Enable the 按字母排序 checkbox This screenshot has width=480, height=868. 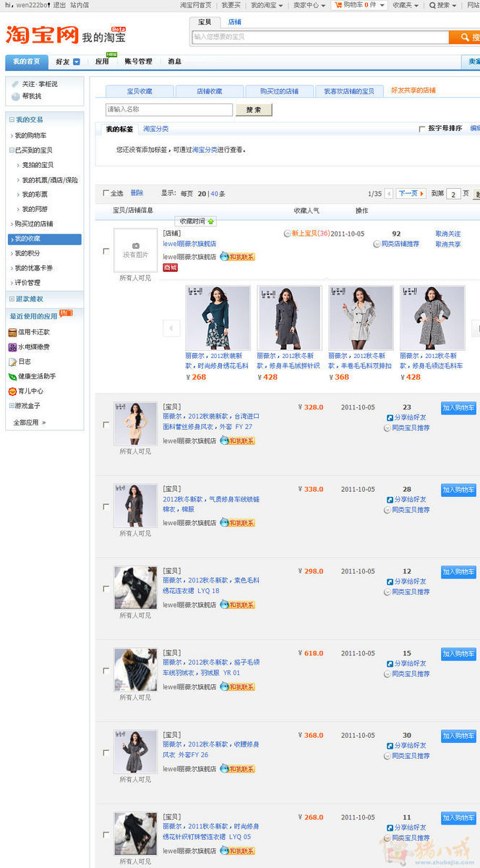[x=422, y=129]
